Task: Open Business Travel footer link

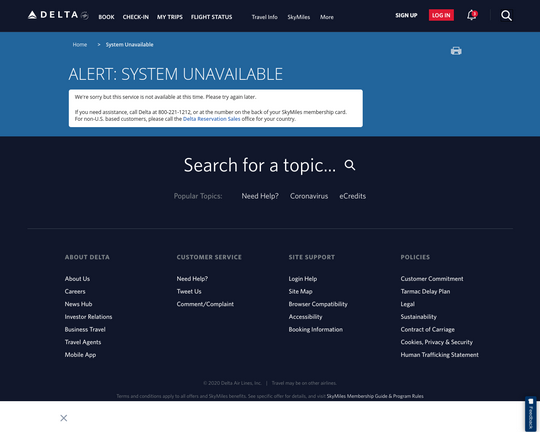Action: coord(85,330)
